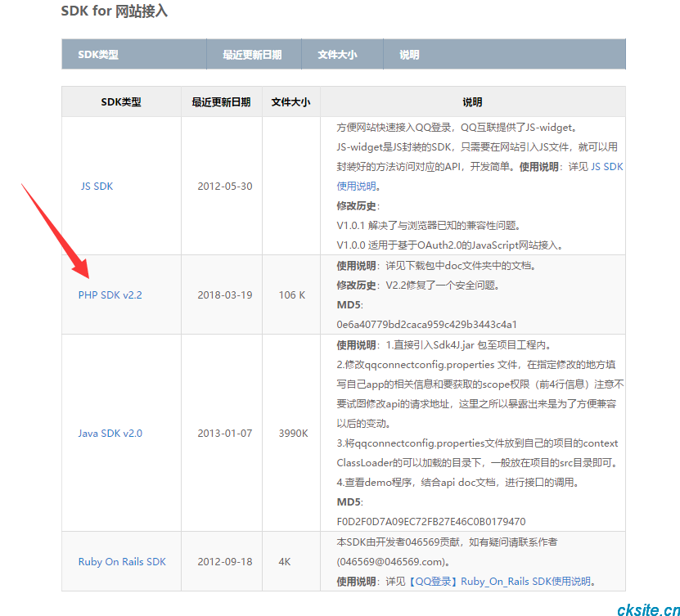Open the Ruby On Rails SDK link

point(122,562)
